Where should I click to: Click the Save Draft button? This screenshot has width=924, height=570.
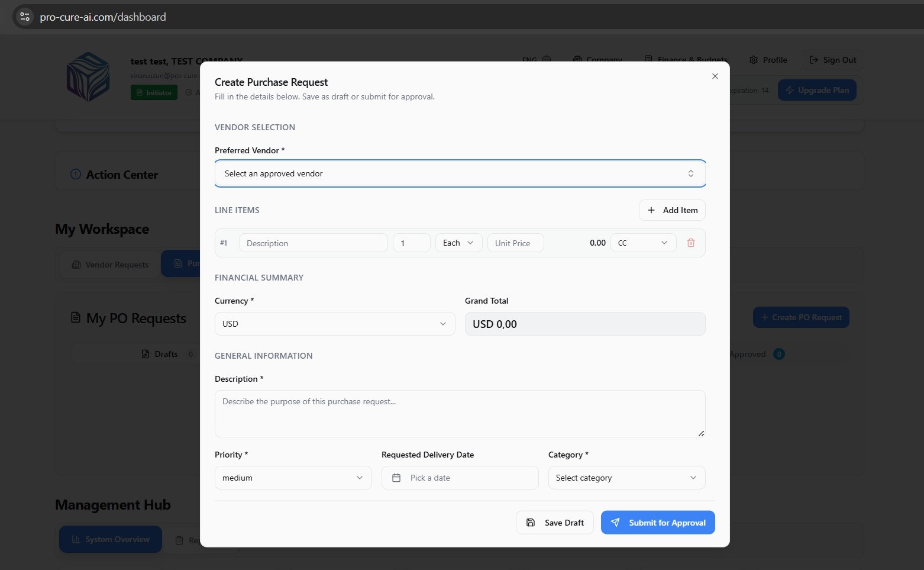[x=554, y=523]
